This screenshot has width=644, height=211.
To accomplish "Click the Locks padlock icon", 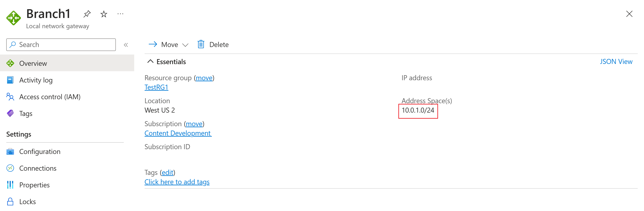I will [10, 202].
